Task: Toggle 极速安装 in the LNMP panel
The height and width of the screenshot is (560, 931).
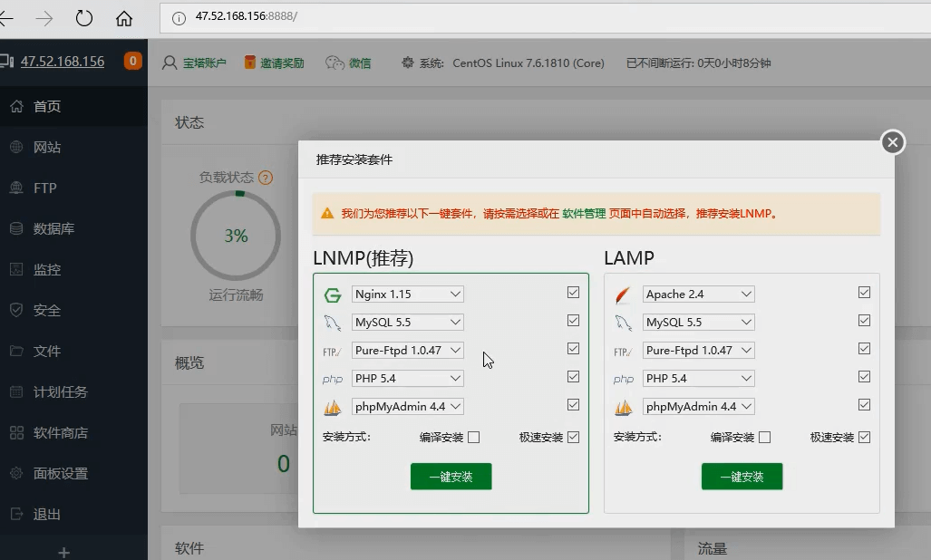Action: pyautogui.click(x=573, y=437)
